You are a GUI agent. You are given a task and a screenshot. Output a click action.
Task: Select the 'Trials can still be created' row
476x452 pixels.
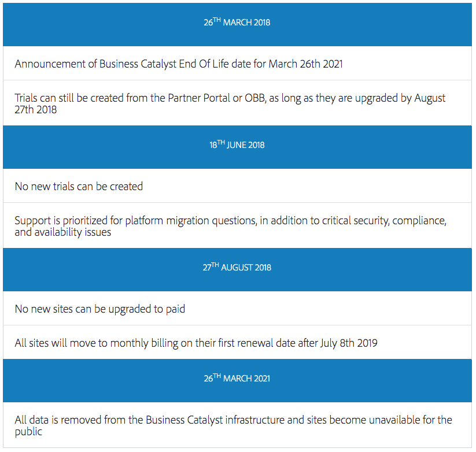[237, 103]
